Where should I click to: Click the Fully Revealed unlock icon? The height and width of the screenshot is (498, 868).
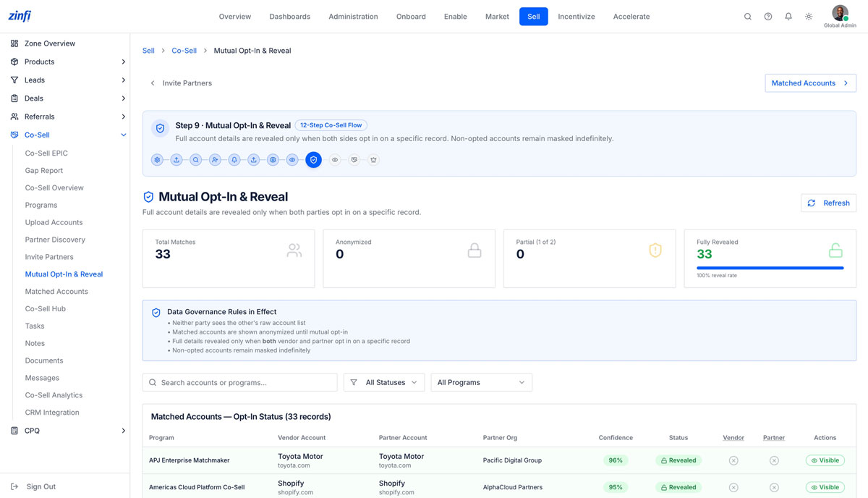point(835,250)
